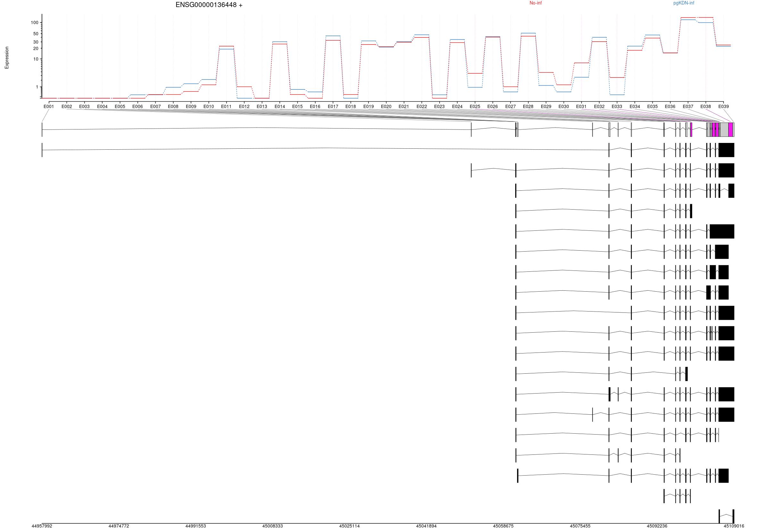Image resolution: width=769 pixels, height=532 pixels.
Task: Click genomic coordinate 44974772
Action: click(119, 526)
